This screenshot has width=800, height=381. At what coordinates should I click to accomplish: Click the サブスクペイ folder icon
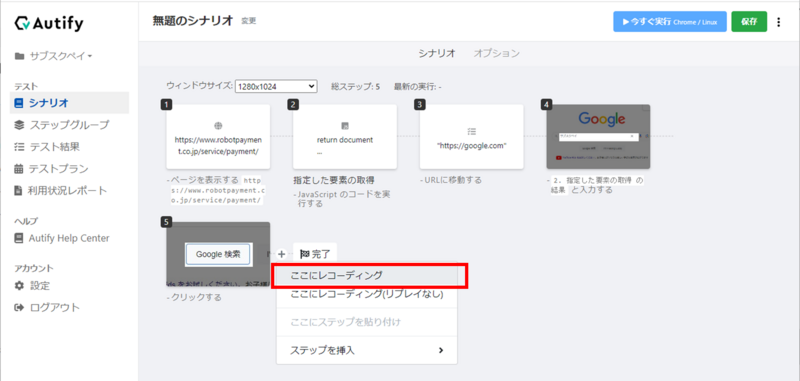coord(19,56)
